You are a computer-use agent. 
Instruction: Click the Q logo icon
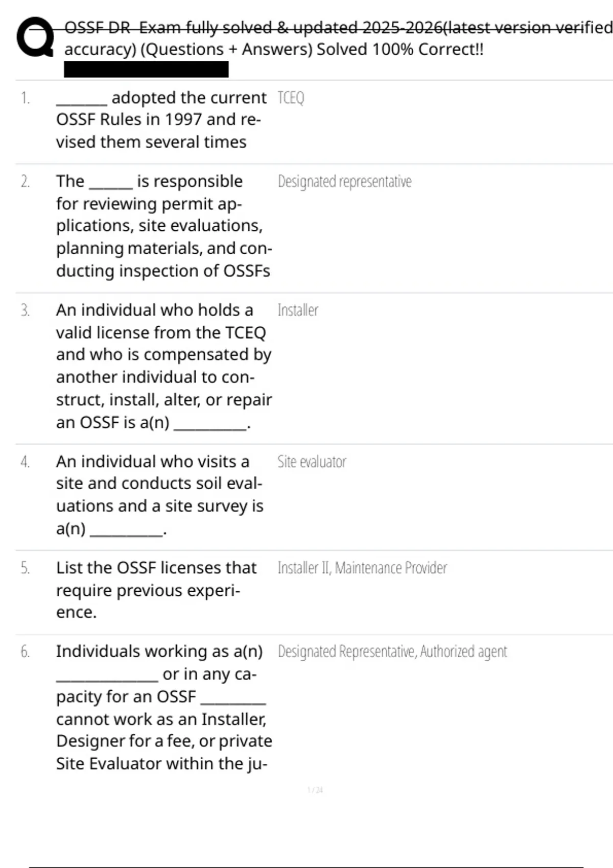(x=35, y=37)
